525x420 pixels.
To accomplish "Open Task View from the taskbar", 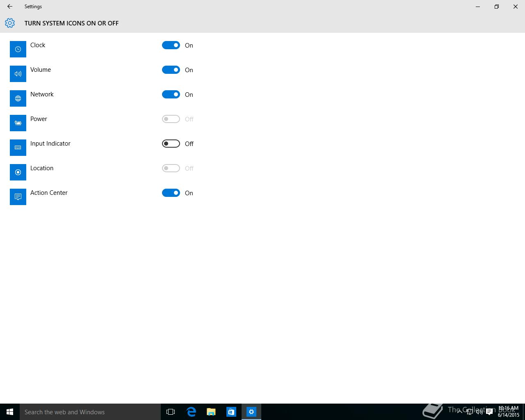I will click(171, 412).
